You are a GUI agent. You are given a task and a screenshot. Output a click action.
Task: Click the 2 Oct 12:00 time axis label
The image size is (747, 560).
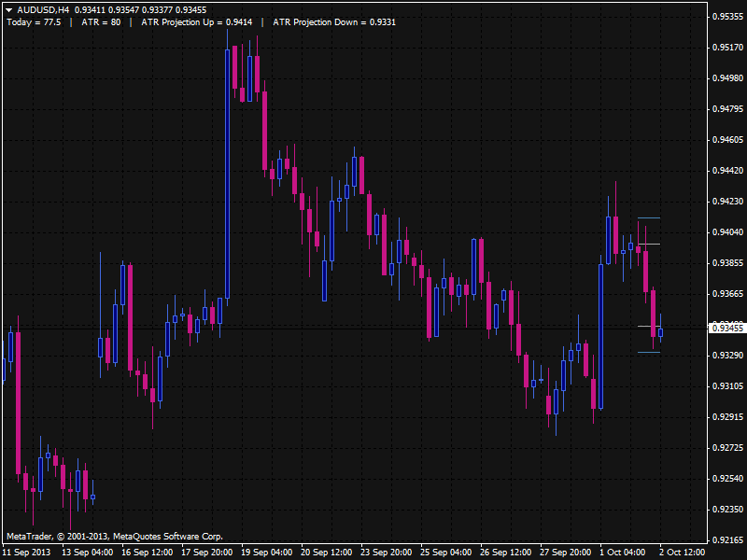[x=682, y=552]
